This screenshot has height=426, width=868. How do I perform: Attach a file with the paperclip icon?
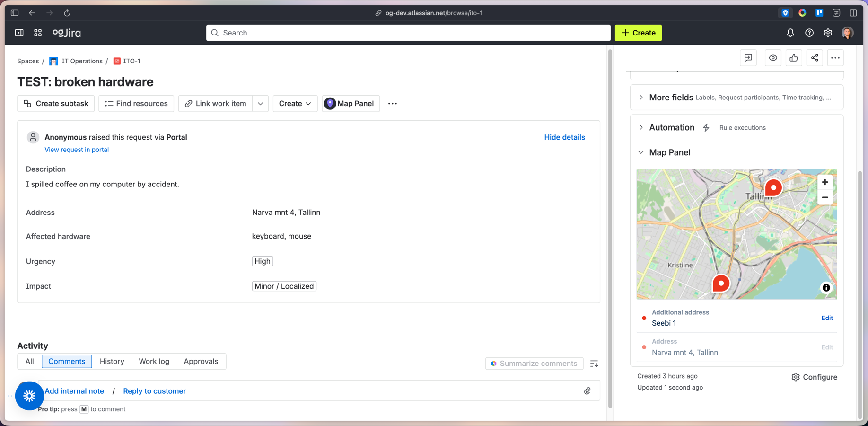pyautogui.click(x=587, y=391)
